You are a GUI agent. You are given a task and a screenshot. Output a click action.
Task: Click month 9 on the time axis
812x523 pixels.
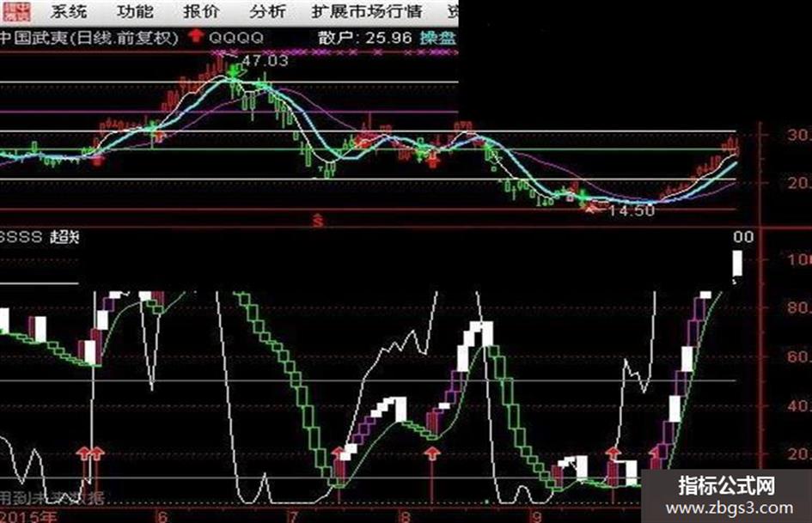click(537, 516)
